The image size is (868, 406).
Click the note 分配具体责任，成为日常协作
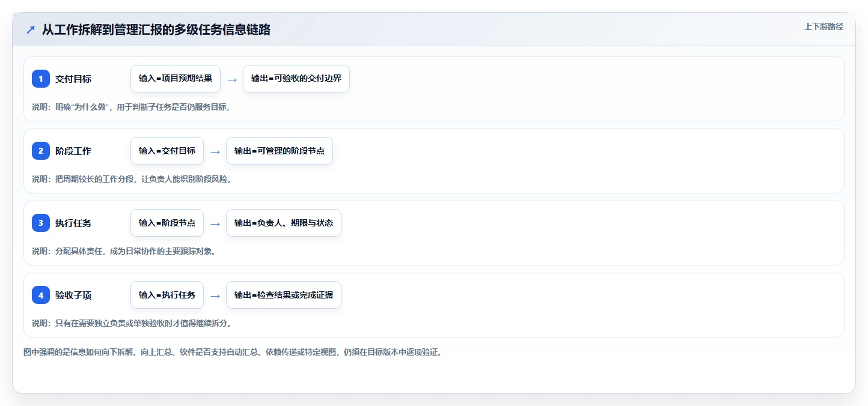[124, 251]
